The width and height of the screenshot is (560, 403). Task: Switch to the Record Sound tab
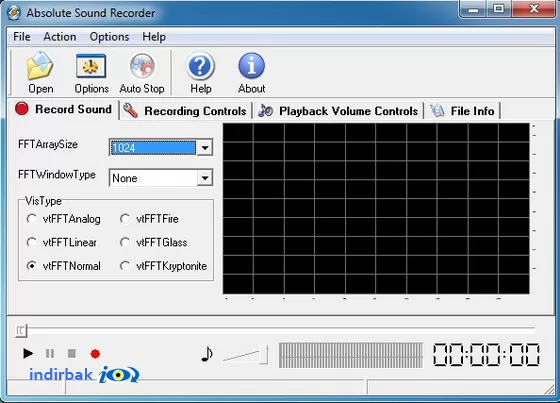(x=64, y=109)
